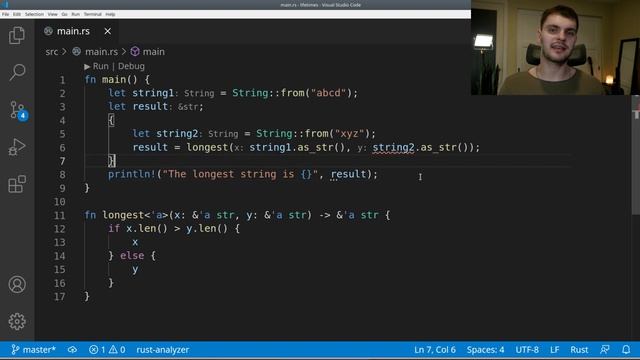Close the main.rs editor tab
This screenshot has width=640, height=360.
[107, 31]
